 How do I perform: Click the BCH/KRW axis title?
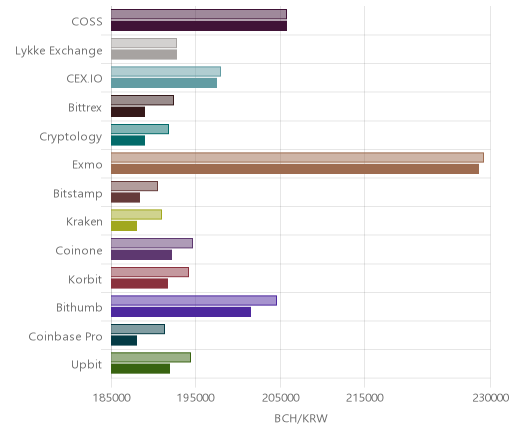[301, 418]
